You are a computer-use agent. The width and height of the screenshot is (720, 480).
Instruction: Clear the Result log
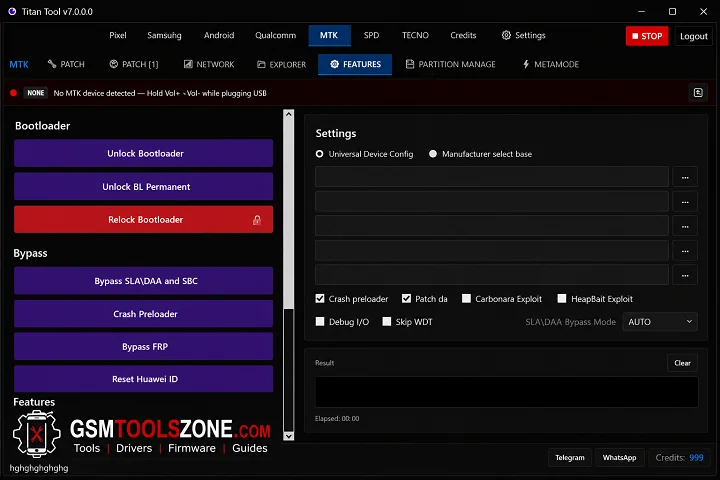[x=682, y=363]
